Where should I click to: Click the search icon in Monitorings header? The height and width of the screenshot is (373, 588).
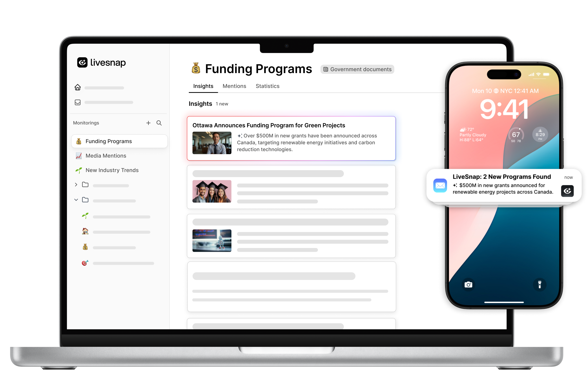159,123
